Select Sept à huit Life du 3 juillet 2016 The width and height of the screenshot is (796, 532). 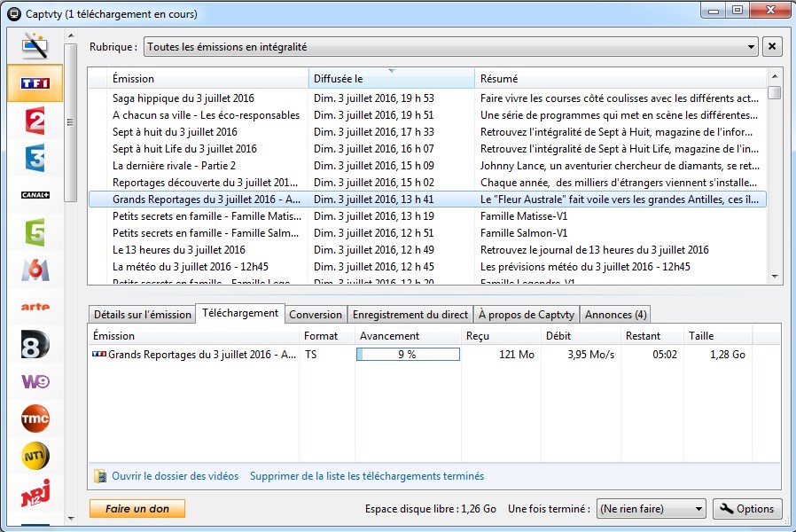point(427,149)
